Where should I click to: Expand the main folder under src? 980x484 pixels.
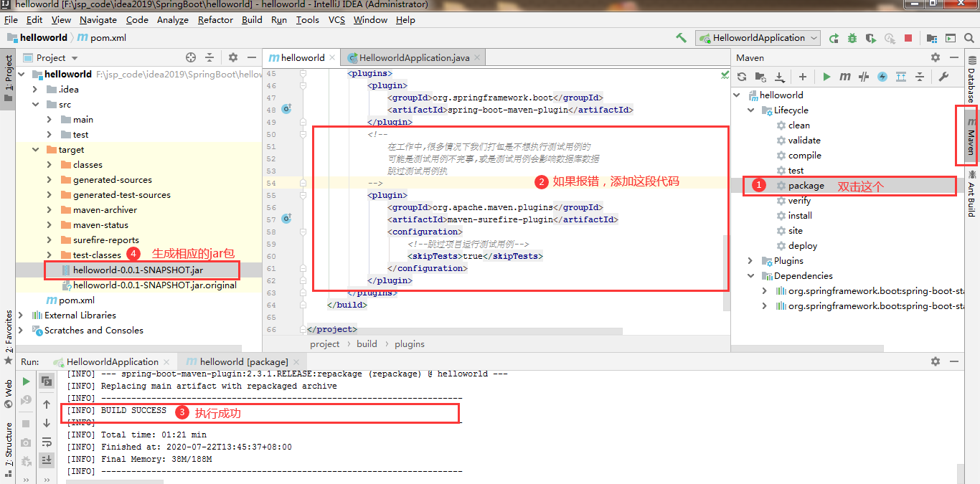pos(49,120)
